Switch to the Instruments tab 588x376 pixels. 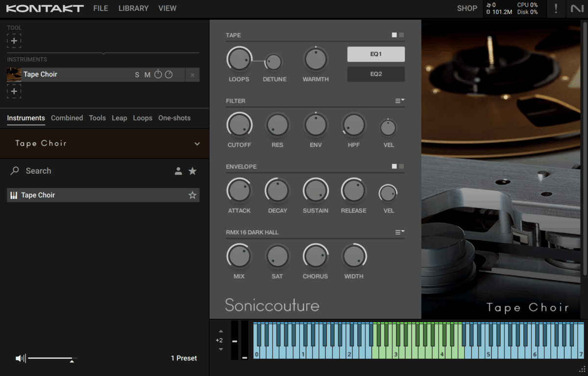(x=26, y=118)
